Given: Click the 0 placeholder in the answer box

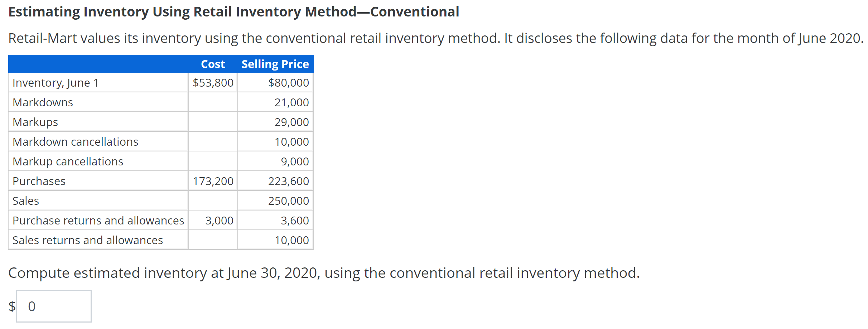Looking at the screenshot, I should (x=32, y=306).
